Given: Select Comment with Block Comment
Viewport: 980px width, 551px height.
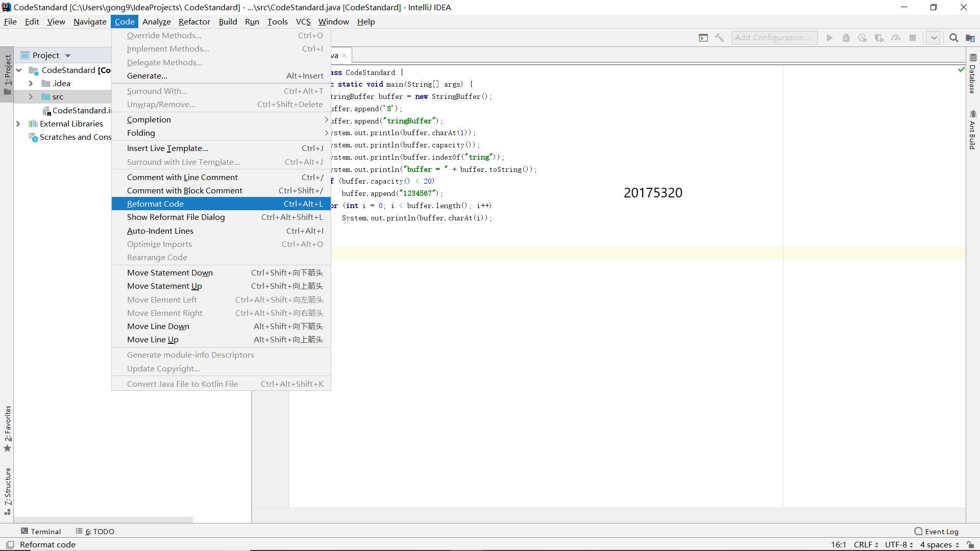Looking at the screenshot, I should pos(221,190).
